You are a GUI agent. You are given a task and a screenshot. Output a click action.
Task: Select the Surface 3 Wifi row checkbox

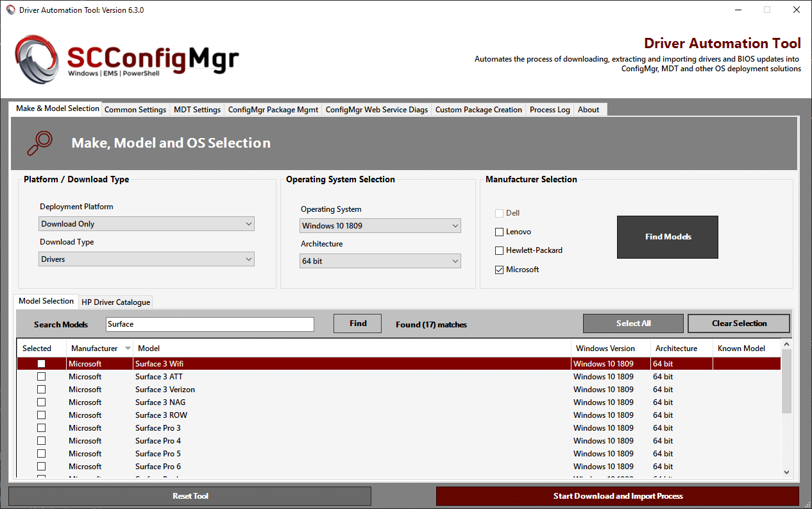[x=41, y=363]
